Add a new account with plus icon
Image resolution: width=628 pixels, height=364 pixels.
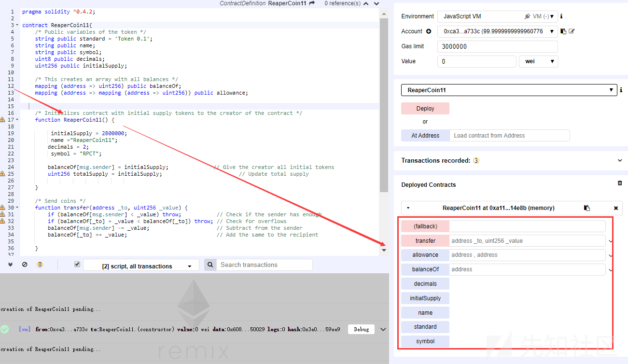429,31
